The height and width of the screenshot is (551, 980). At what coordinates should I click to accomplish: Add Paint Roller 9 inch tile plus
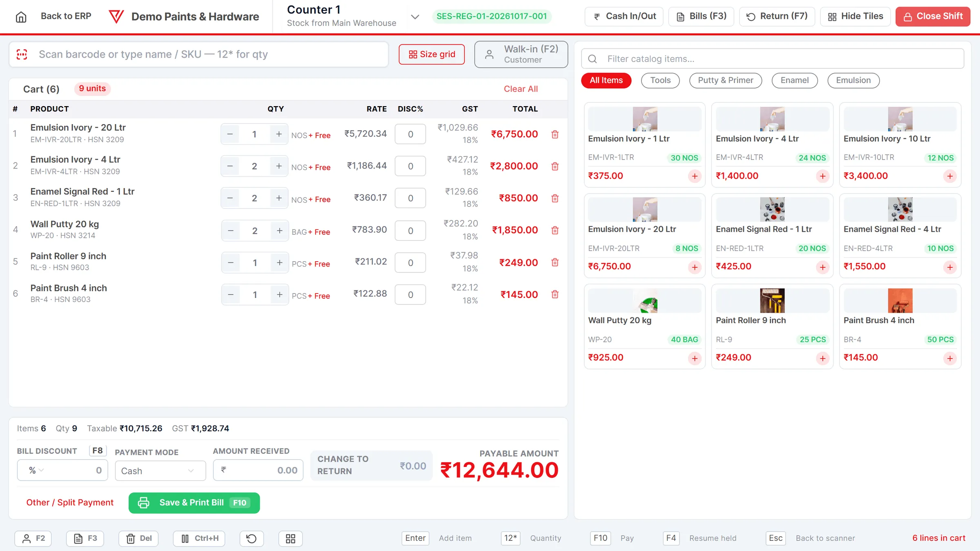[822, 358]
